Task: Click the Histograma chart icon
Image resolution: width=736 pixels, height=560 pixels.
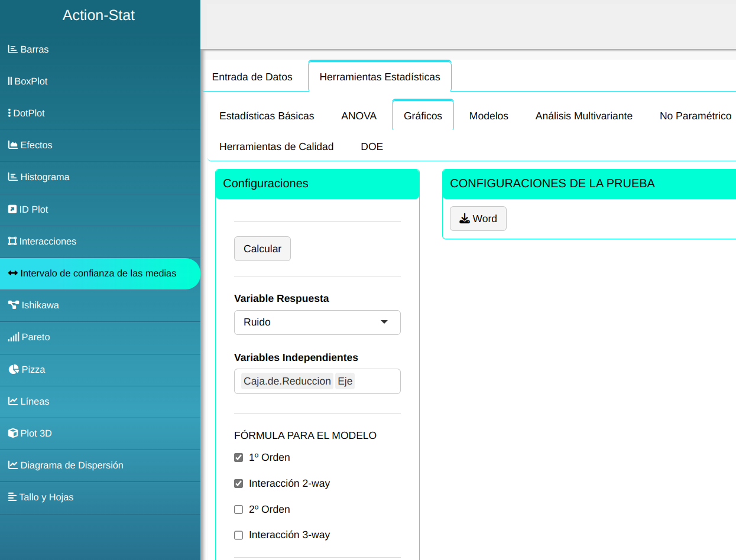Action: [x=12, y=177]
